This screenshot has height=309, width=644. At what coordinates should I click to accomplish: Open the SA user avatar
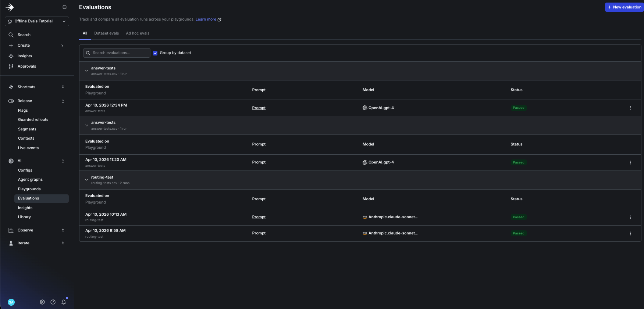tap(11, 302)
